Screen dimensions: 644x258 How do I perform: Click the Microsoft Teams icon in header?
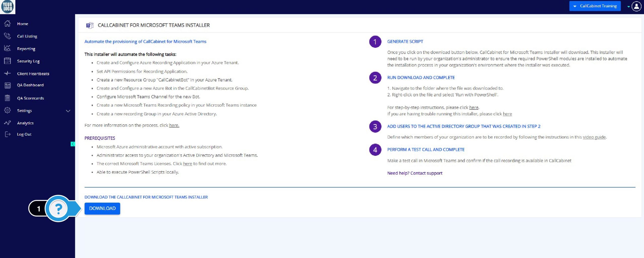(x=90, y=25)
